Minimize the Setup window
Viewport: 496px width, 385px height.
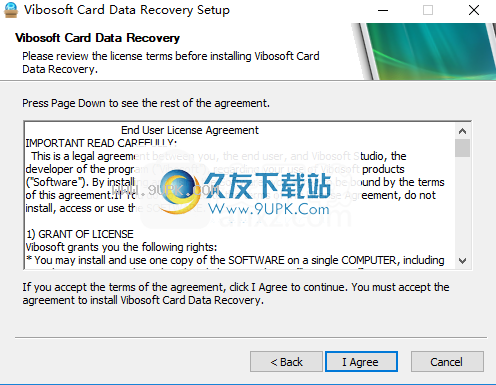coord(383,10)
